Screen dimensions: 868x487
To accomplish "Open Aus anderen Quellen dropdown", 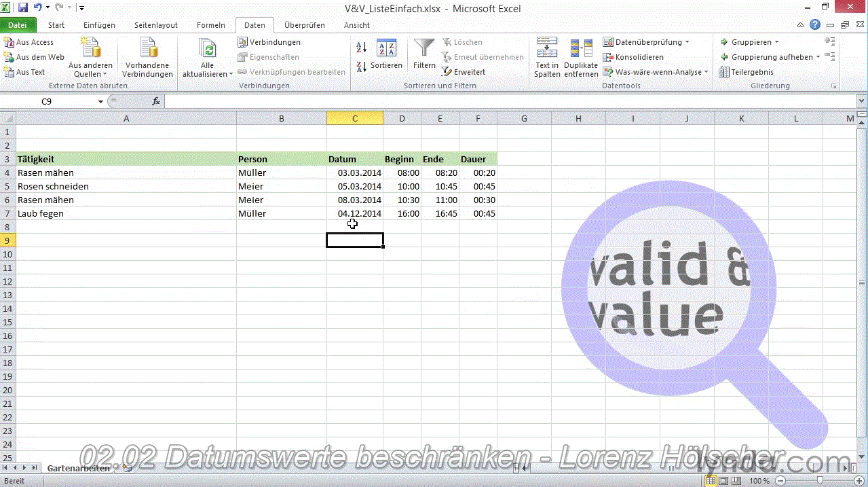I will (x=90, y=58).
